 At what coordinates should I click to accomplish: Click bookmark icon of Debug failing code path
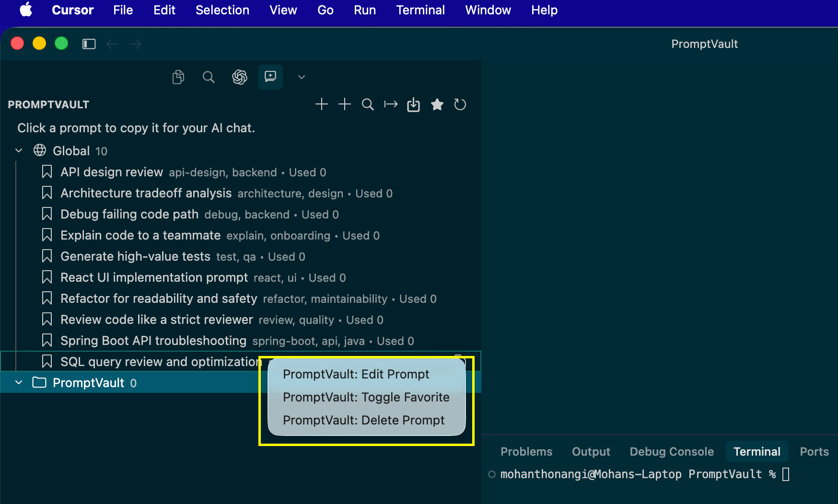[47, 214]
